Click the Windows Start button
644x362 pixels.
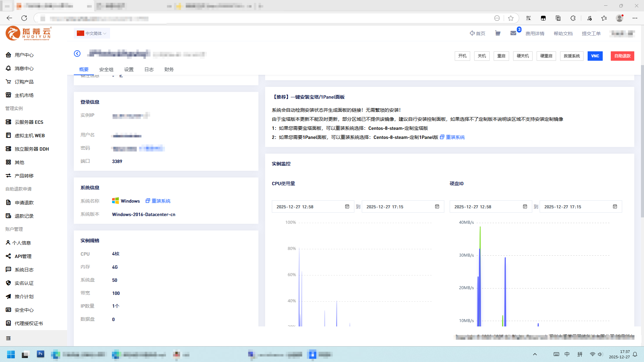11,354
